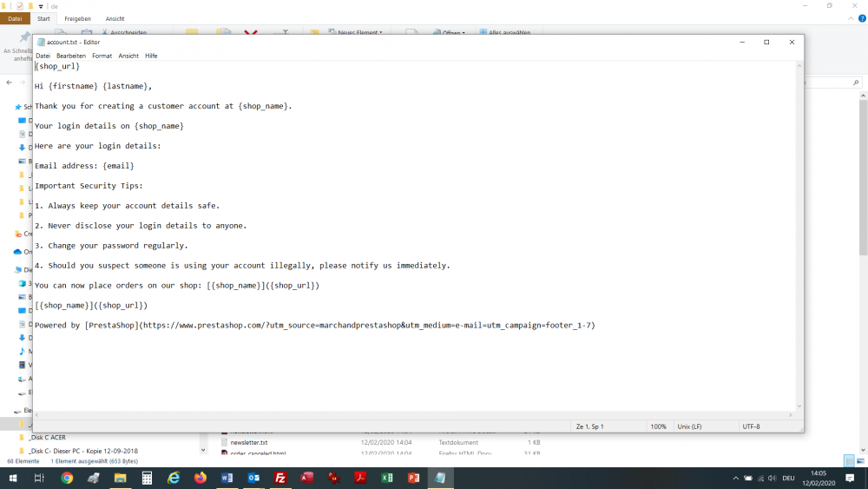Screen dimensions: 868x489
Task: Open File Explorer taskbar icon
Action: (x=120, y=478)
